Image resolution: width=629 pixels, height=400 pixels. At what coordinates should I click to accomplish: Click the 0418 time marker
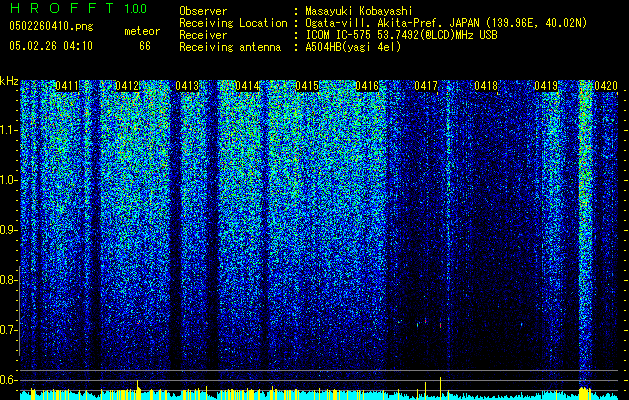pos(486,86)
